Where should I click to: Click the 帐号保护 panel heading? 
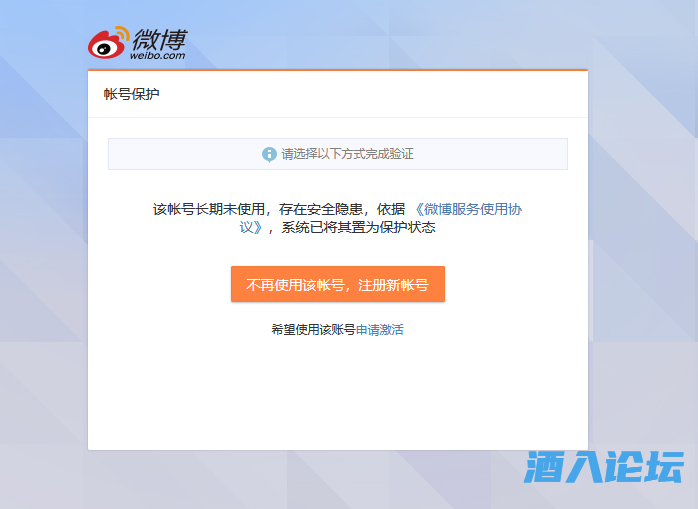point(131,95)
